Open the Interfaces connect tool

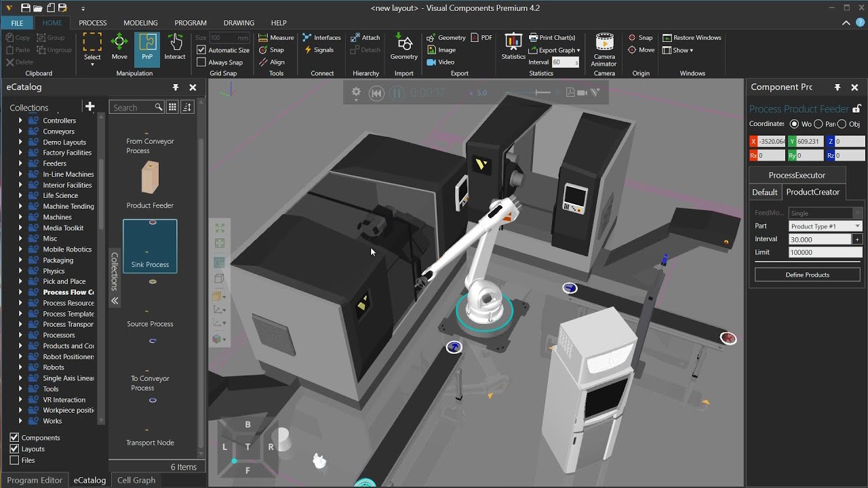[x=321, y=38]
